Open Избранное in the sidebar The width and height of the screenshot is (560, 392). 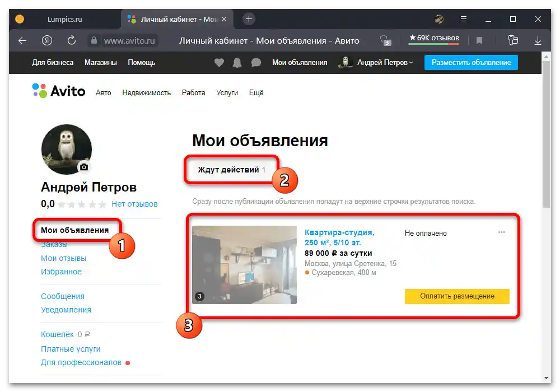[61, 272]
